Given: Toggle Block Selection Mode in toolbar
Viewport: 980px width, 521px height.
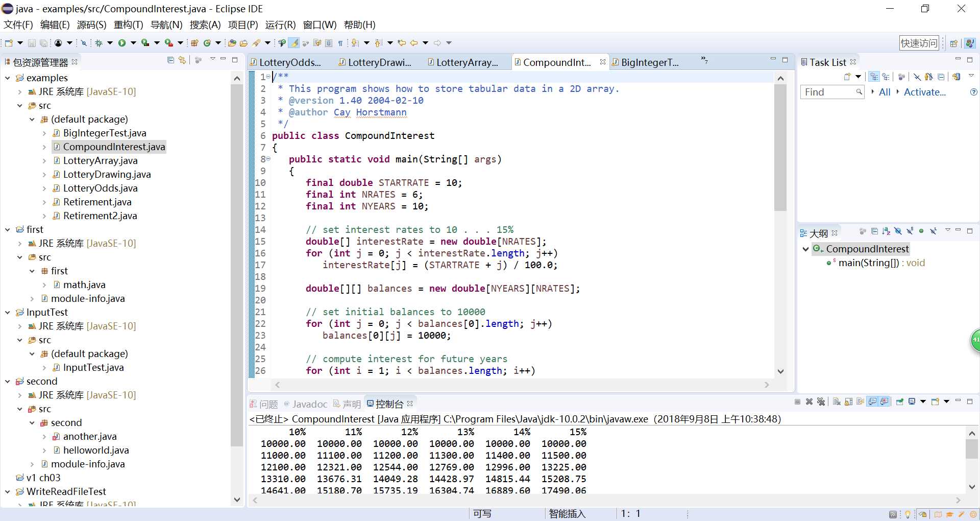Looking at the screenshot, I should [x=329, y=43].
